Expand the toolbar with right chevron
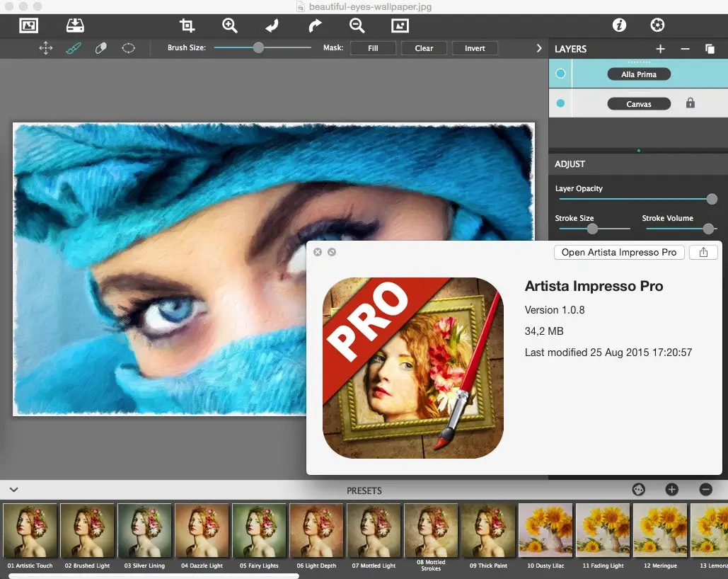This screenshot has width=728, height=579. coord(539,49)
